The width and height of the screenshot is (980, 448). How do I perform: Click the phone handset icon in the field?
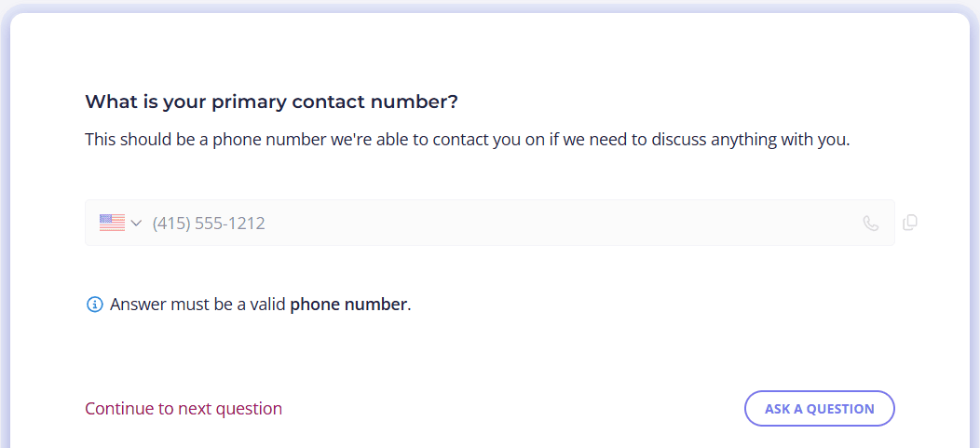tap(871, 223)
